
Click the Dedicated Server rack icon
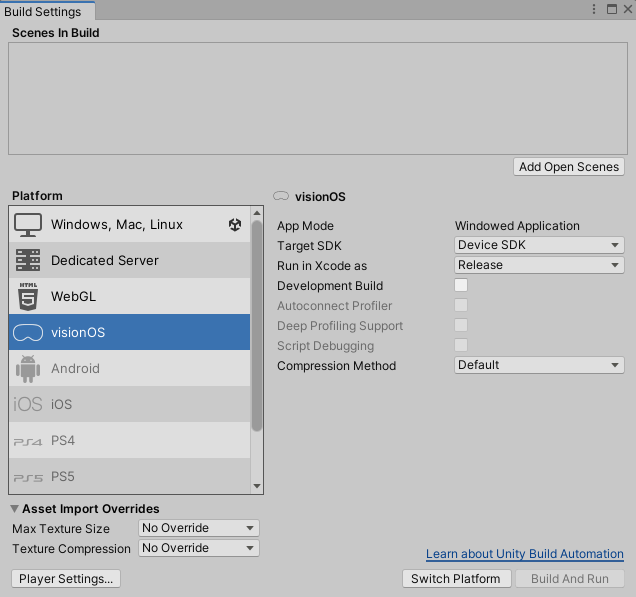(x=28, y=260)
